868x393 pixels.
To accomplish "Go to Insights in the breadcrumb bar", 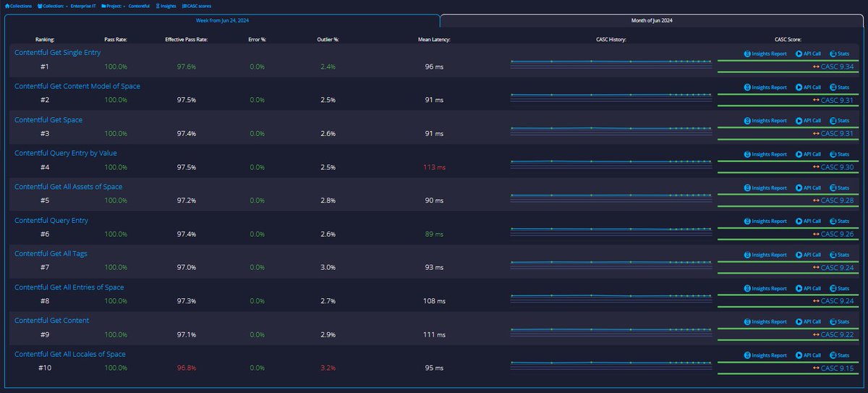I will click(166, 6).
